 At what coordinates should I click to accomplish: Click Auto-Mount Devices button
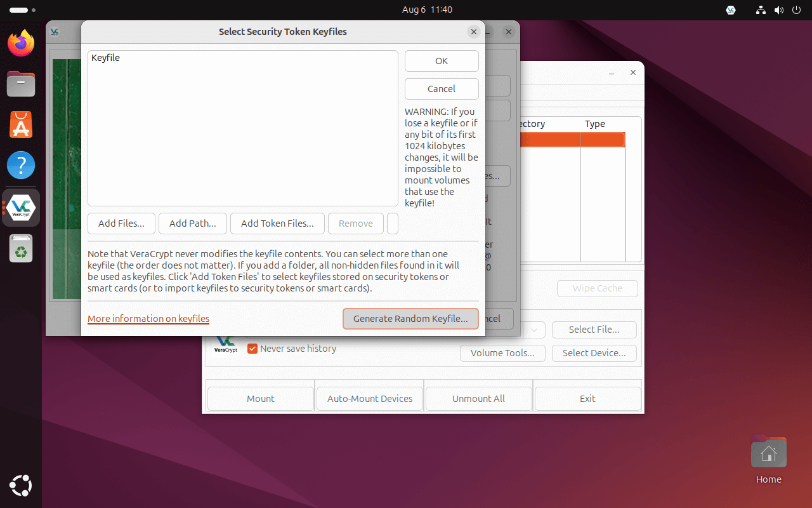coord(370,399)
